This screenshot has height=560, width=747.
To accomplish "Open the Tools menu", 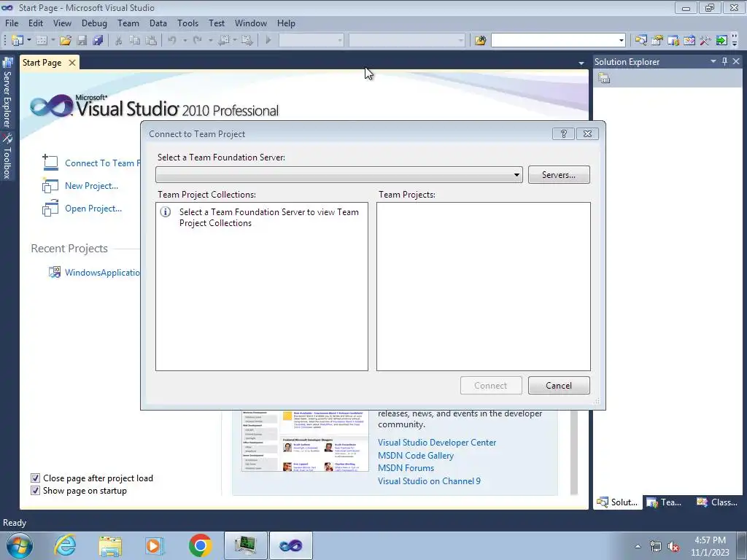I will (x=187, y=23).
